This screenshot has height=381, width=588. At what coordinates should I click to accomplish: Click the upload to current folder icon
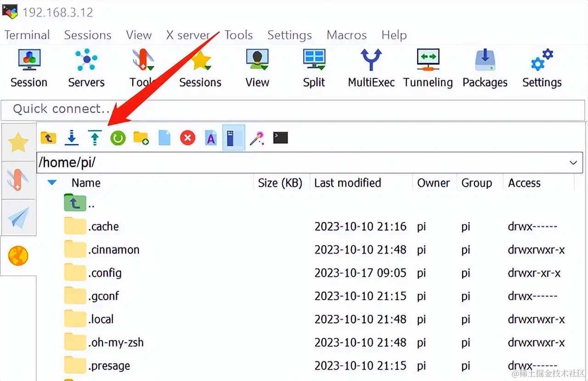point(95,138)
